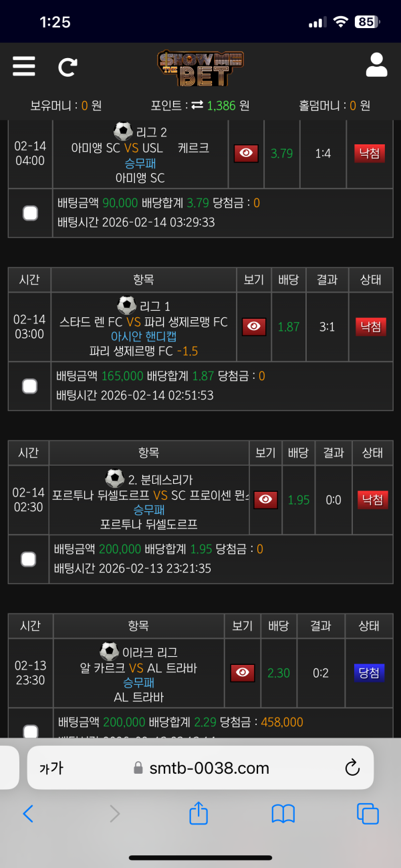Open the 가가 page settings menu
Screen dimensions: 401x868
click(51, 768)
